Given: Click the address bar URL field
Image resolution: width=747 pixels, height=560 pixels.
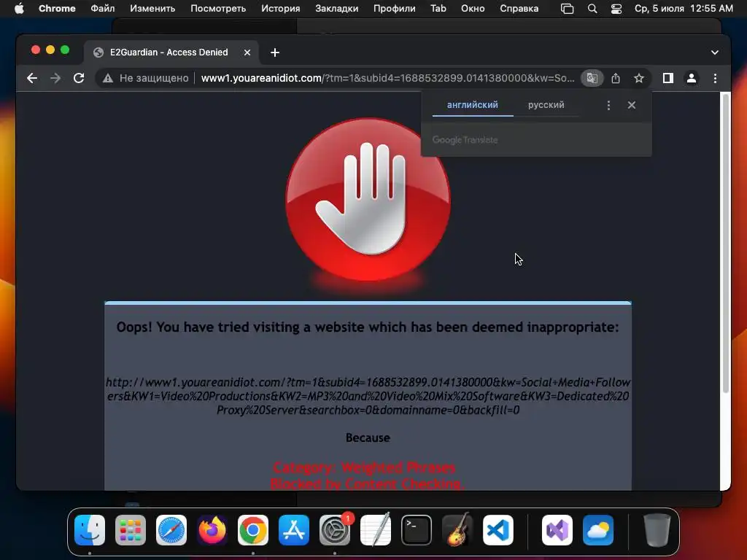Looking at the screenshot, I should click(x=388, y=78).
